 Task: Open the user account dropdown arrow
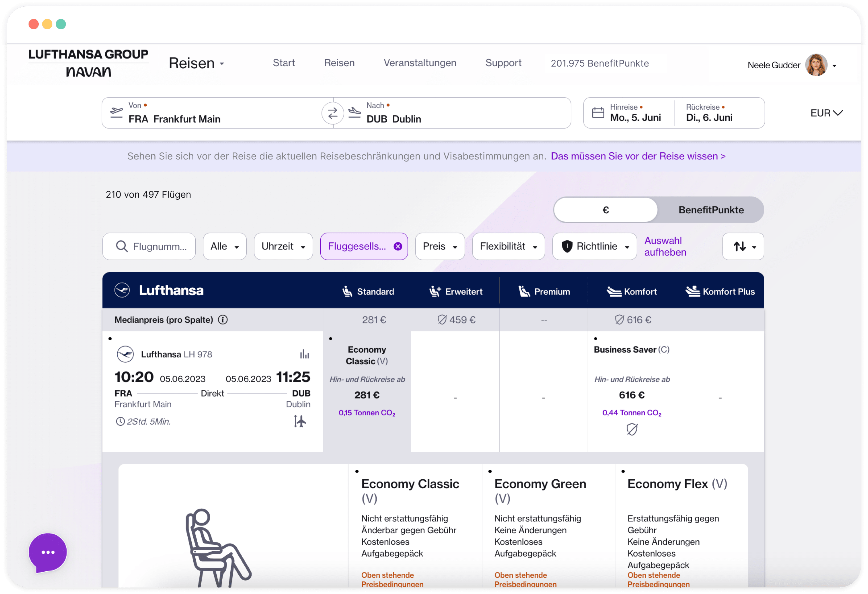834,66
